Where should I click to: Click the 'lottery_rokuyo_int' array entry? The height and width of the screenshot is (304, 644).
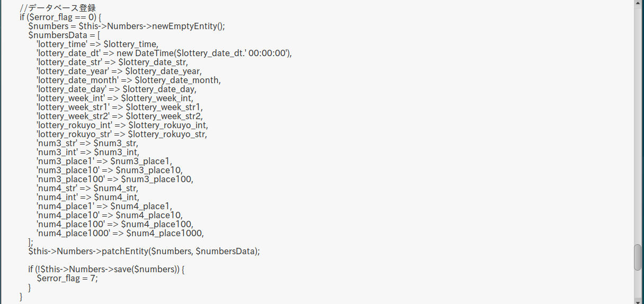click(122, 125)
